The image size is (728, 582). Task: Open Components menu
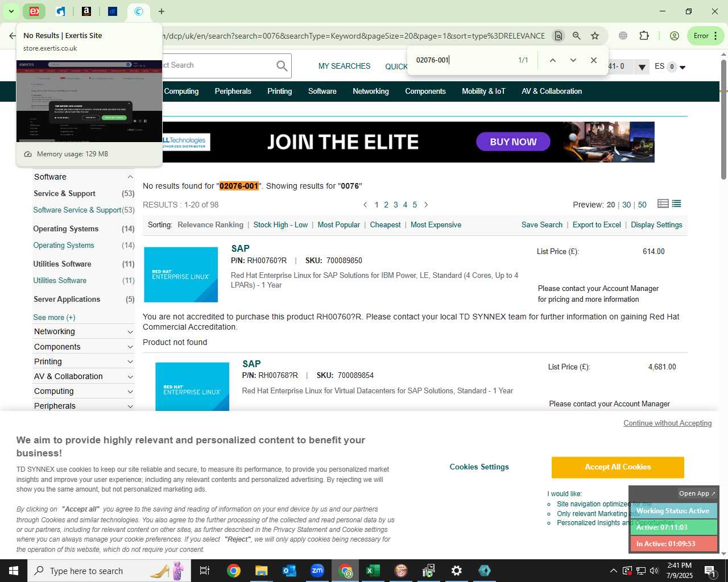(x=425, y=91)
